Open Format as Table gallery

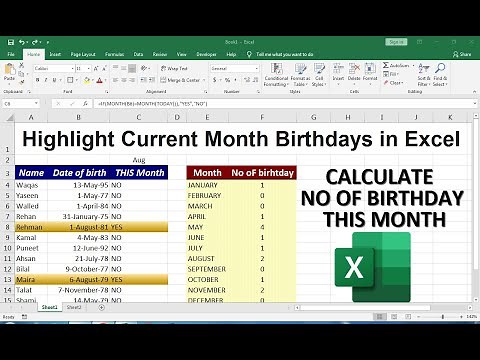(300, 75)
